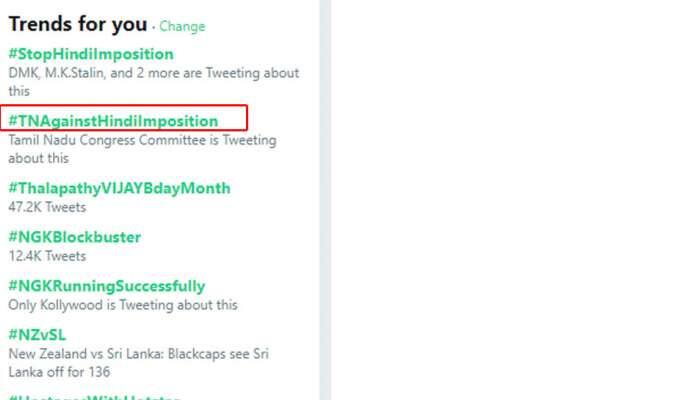Open the #NGKBlockbuster hashtag
This screenshot has height=400, width=700.
74,237
